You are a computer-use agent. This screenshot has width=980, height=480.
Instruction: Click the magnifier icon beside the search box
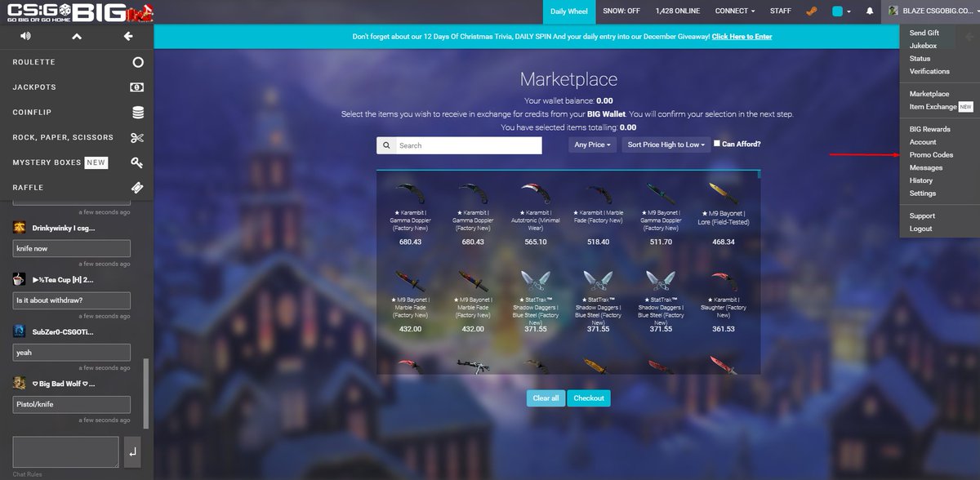[385, 145]
